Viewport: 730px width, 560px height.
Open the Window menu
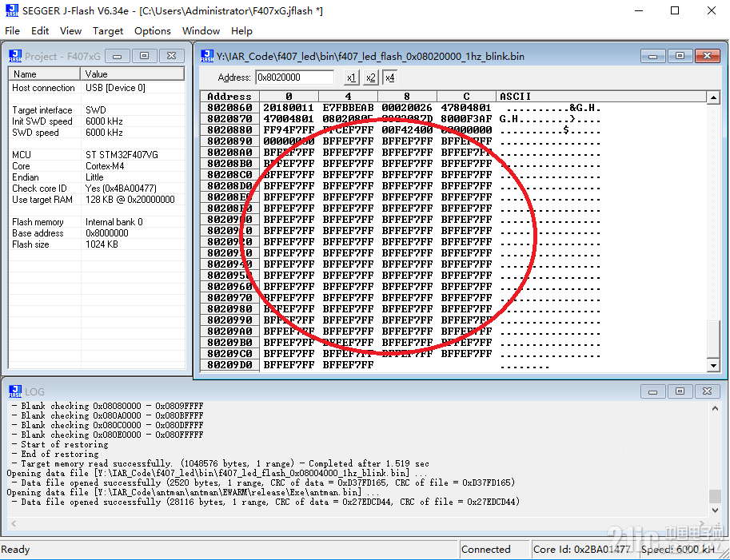[201, 30]
